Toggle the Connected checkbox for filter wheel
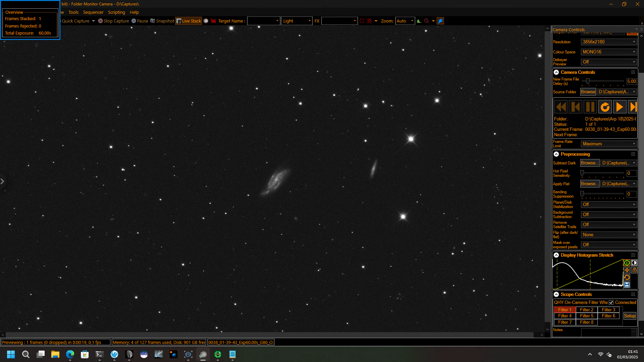This screenshot has width=644, height=362. pyautogui.click(x=611, y=302)
